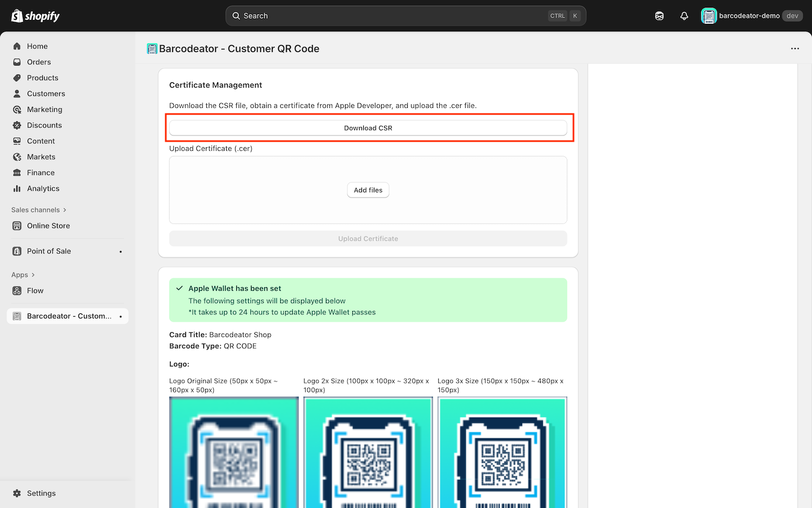Click the Logo 2x Size thumbnail
This screenshot has width=812, height=508.
click(x=368, y=452)
